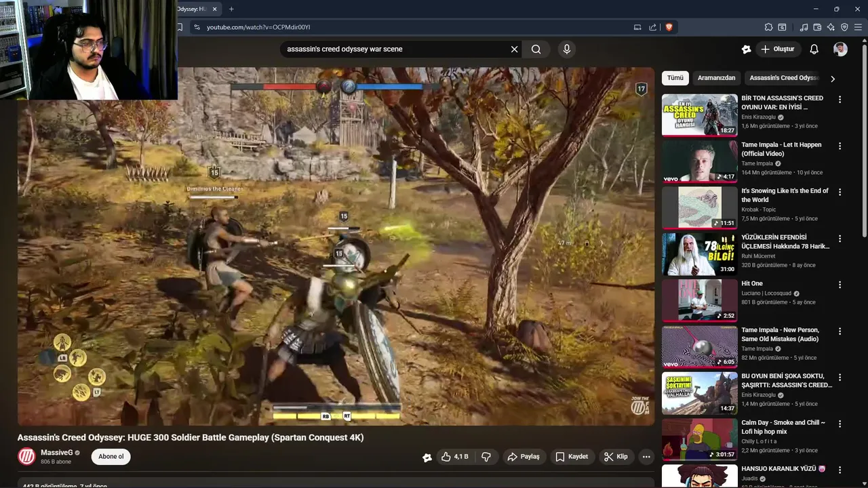Select the Assassin's Creed Odyssey filter chip
Viewport: 868px width, 488px height.
click(784, 78)
